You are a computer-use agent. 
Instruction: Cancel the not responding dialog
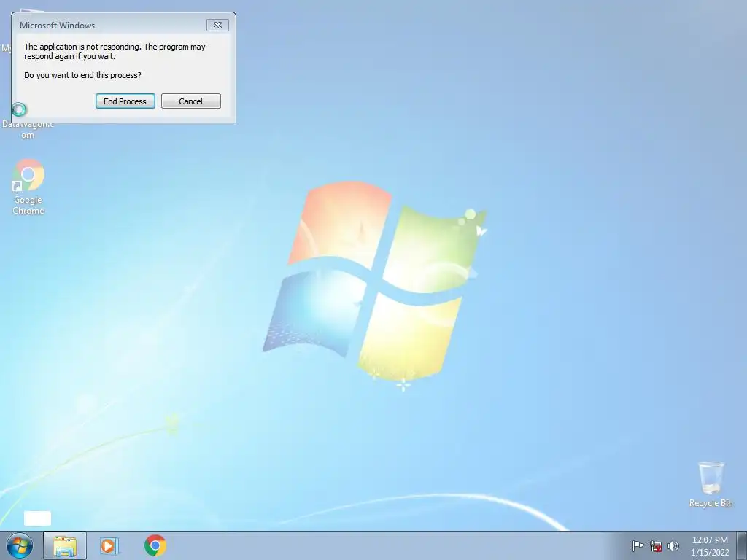click(191, 101)
